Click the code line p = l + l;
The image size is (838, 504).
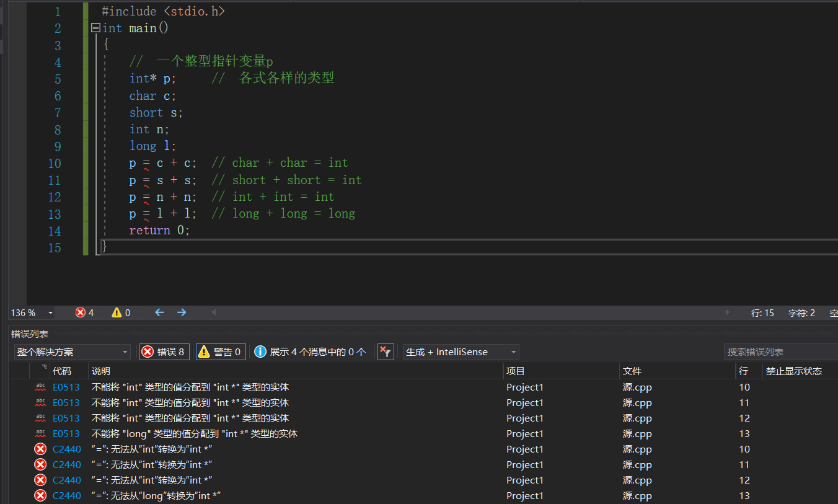[x=163, y=213]
